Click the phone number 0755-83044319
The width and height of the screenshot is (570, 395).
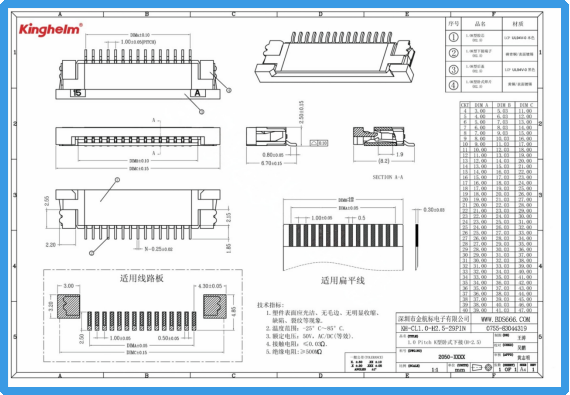pos(506,328)
